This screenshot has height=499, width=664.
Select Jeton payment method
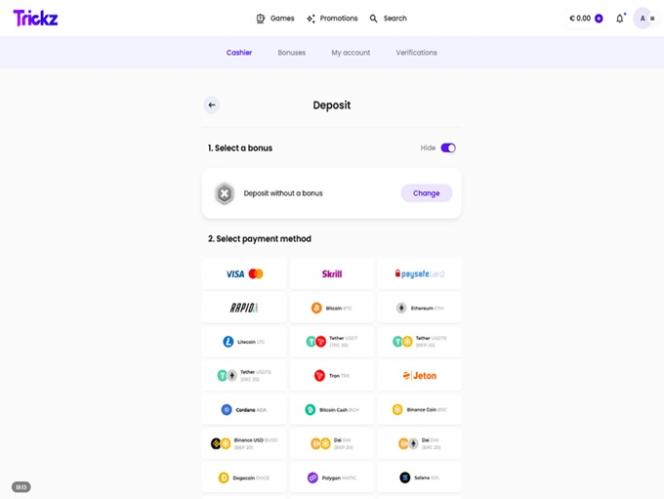tap(419, 376)
